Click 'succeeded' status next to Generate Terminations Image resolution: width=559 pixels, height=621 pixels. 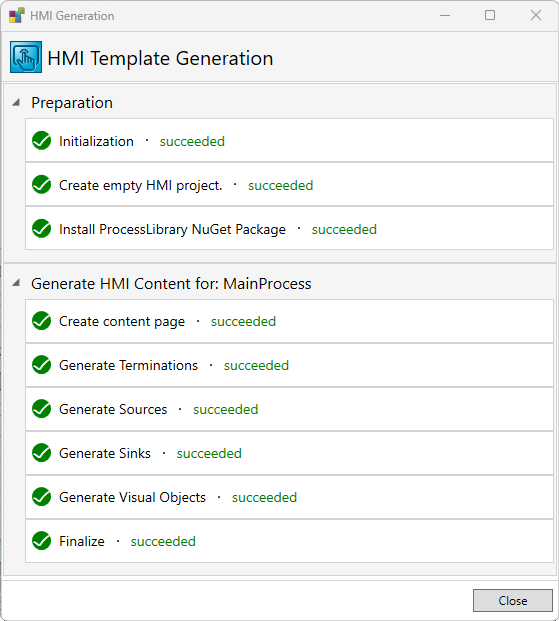(256, 366)
